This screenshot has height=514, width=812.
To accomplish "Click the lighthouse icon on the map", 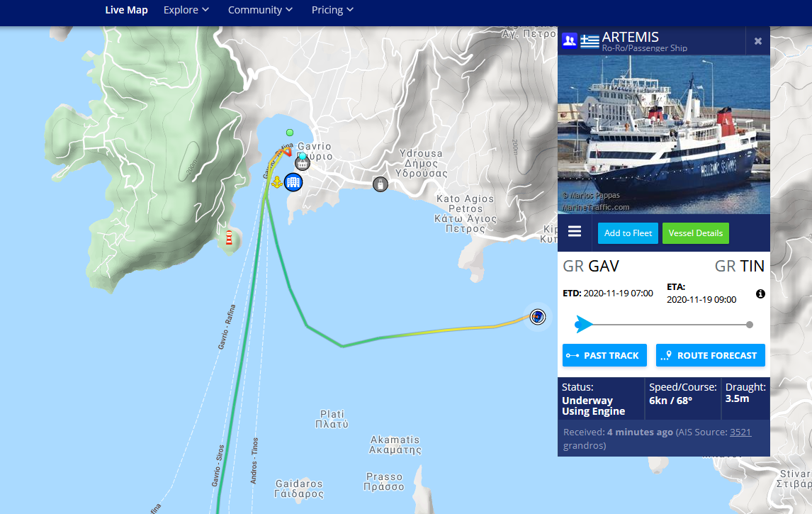I will pyautogui.click(x=229, y=238).
